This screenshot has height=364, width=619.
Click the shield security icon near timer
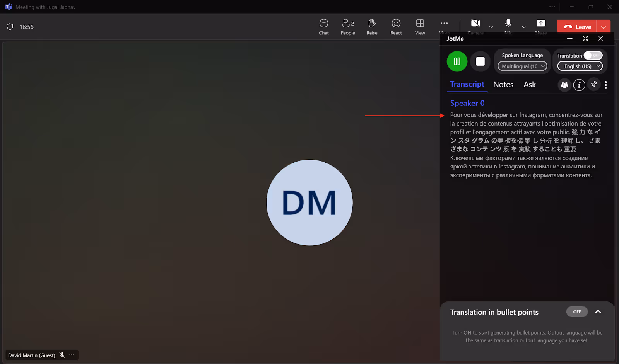10,27
